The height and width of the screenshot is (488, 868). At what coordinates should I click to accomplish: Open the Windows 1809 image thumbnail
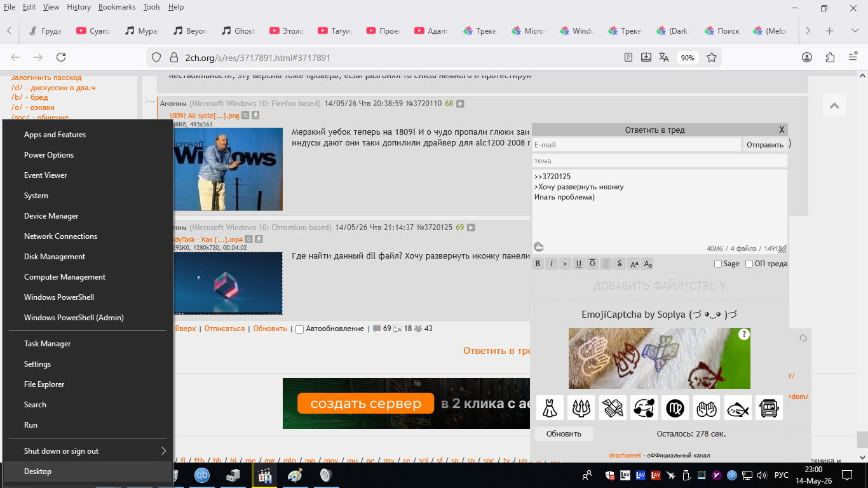(227, 169)
